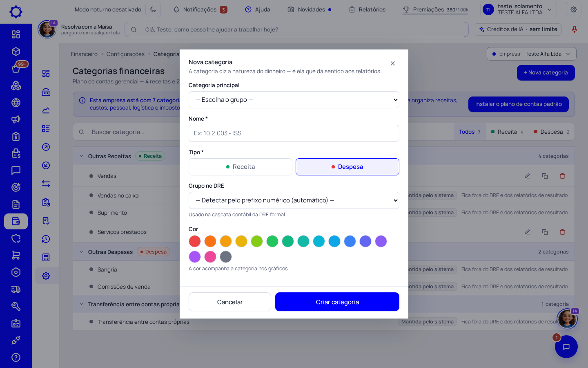588x368 pixels.
Task: Click the wallet icon in left sidebar
Action: point(16,221)
